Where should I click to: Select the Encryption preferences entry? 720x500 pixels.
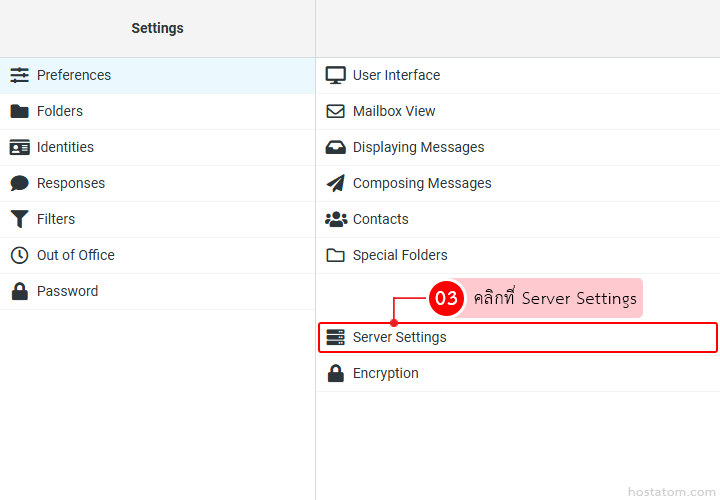(385, 373)
